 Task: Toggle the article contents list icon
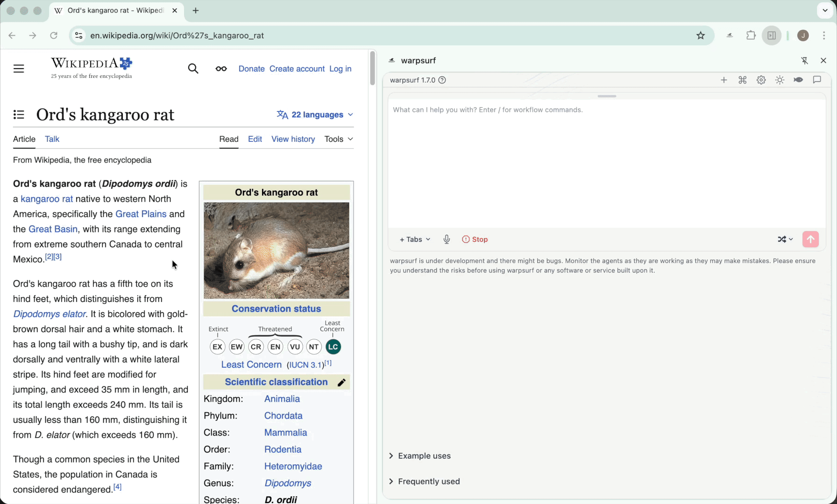pos(19,114)
